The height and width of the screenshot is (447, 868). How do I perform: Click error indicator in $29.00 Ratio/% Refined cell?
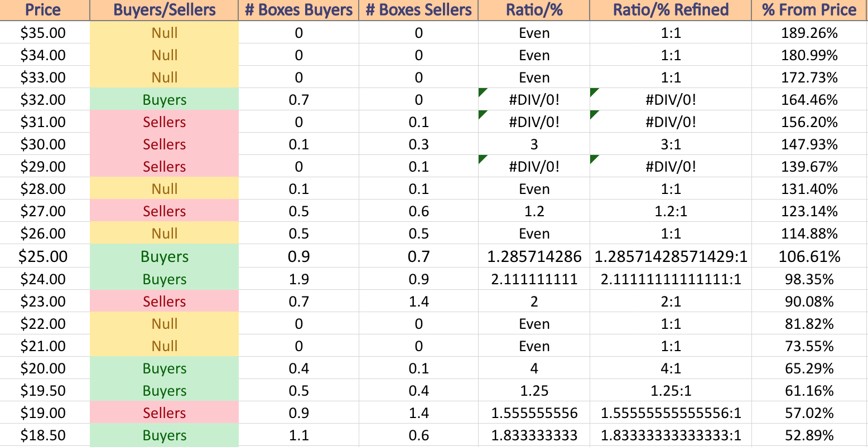pos(593,158)
